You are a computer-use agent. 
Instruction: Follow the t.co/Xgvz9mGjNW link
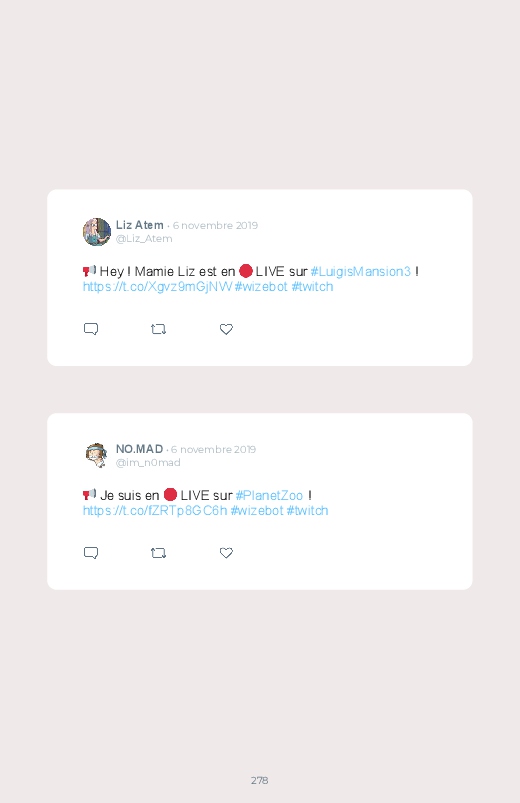pyautogui.click(x=158, y=287)
